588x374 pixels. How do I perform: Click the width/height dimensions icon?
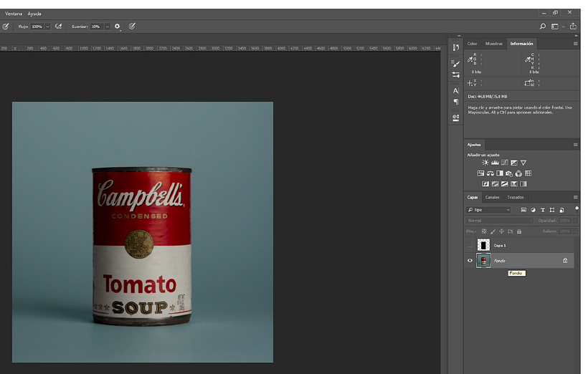pyautogui.click(x=528, y=83)
